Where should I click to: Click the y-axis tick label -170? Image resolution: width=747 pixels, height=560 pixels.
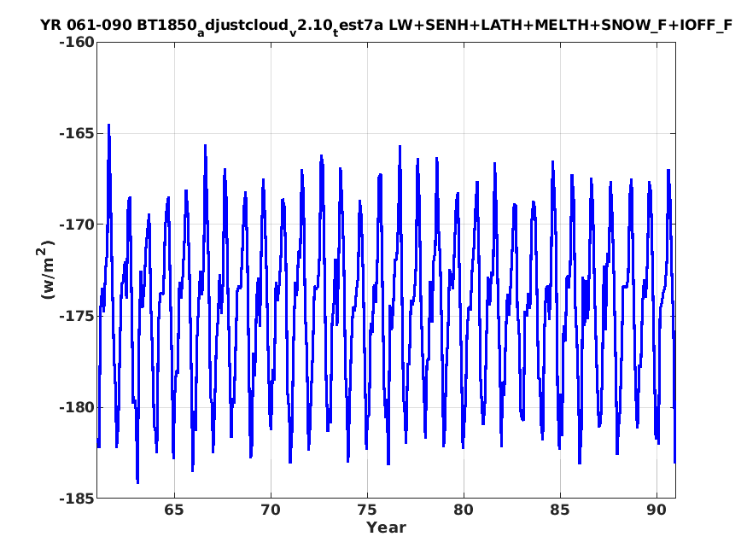(77, 225)
